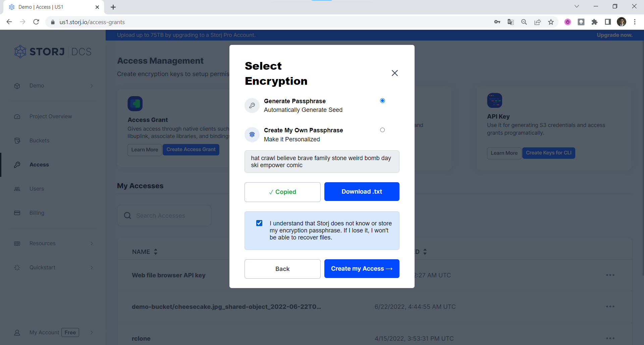Go Back in the encryption dialog
Screen dimensions: 644x345
point(282,269)
